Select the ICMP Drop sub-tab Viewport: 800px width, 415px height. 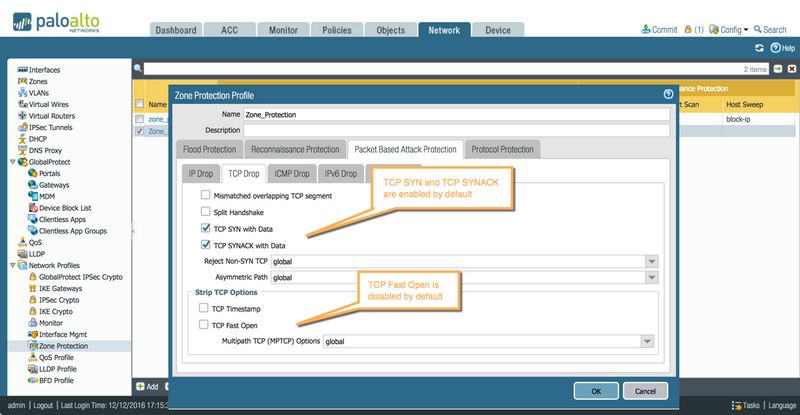292,174
